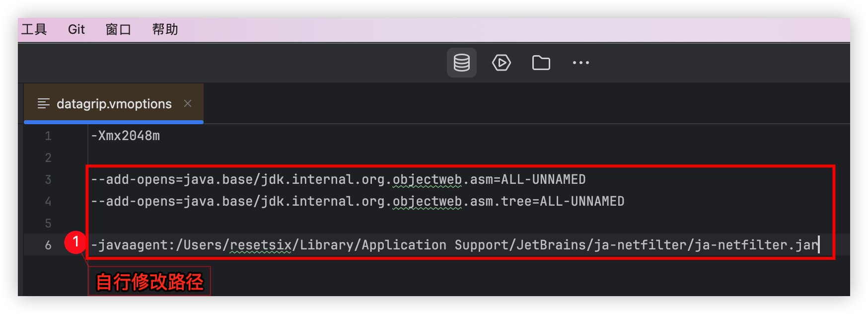Open the Database tool window icon
Viewport: 868px width, 314px height.
point(461,63)
